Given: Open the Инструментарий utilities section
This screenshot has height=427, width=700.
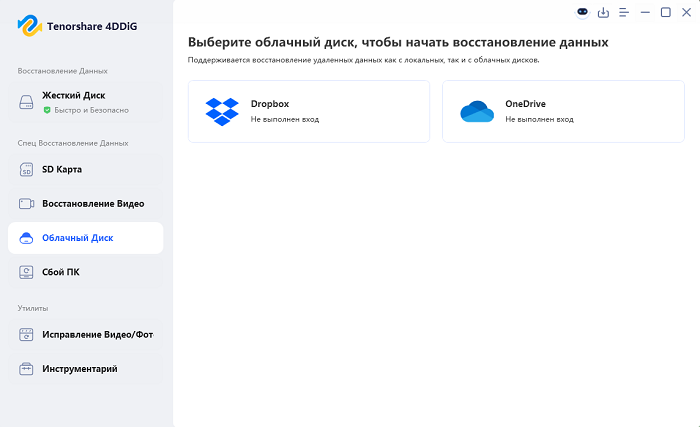Looking at the screenshot, I should click(x=85, y=369).
